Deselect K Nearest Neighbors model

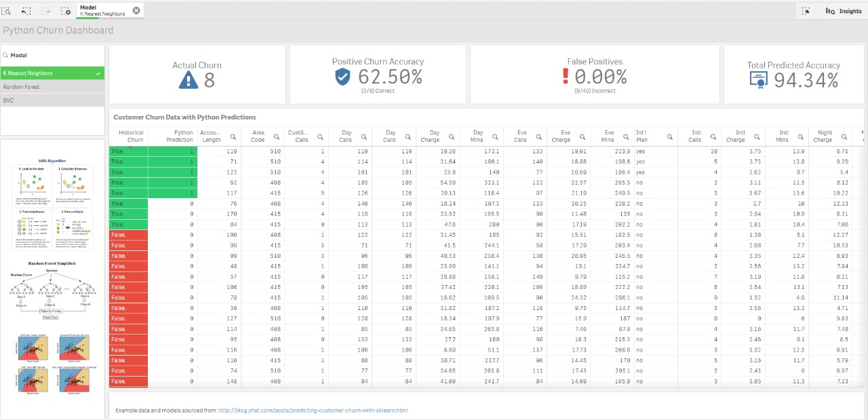(52, 73)
